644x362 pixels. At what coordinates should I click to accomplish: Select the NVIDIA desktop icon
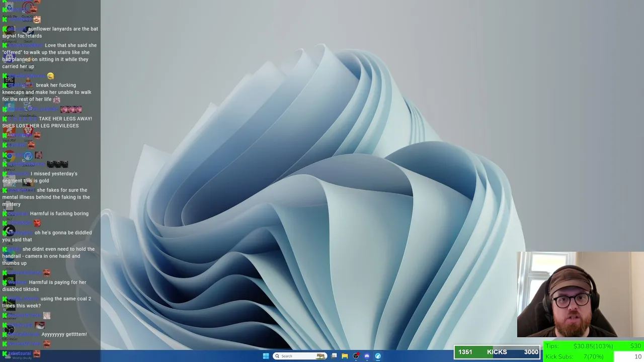click(x=9, y=280)
